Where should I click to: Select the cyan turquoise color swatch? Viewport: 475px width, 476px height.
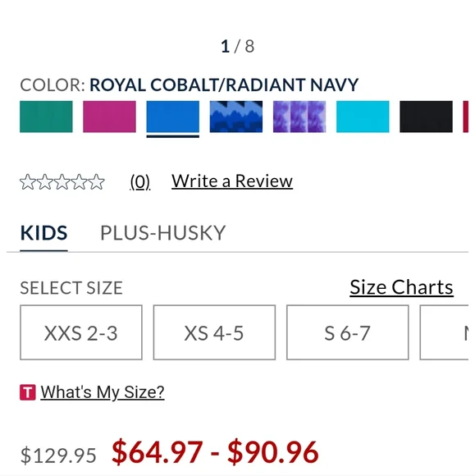[363, 117]
